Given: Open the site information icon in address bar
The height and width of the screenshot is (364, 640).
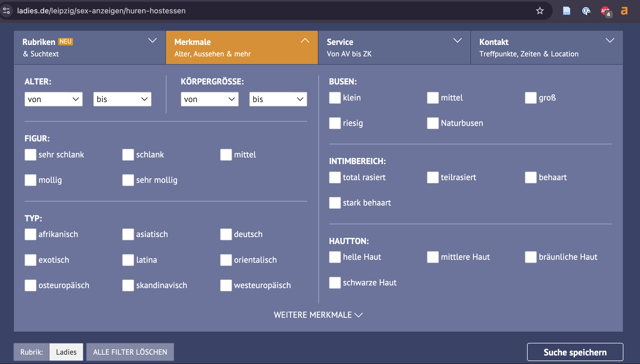Looking at the screenshot, I should click(6, 11).
